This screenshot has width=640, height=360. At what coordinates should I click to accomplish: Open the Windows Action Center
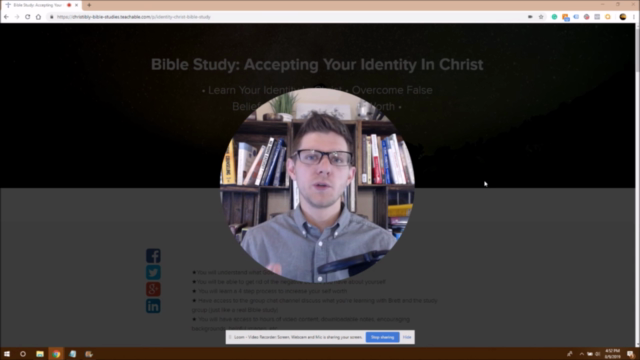point(631,354)
